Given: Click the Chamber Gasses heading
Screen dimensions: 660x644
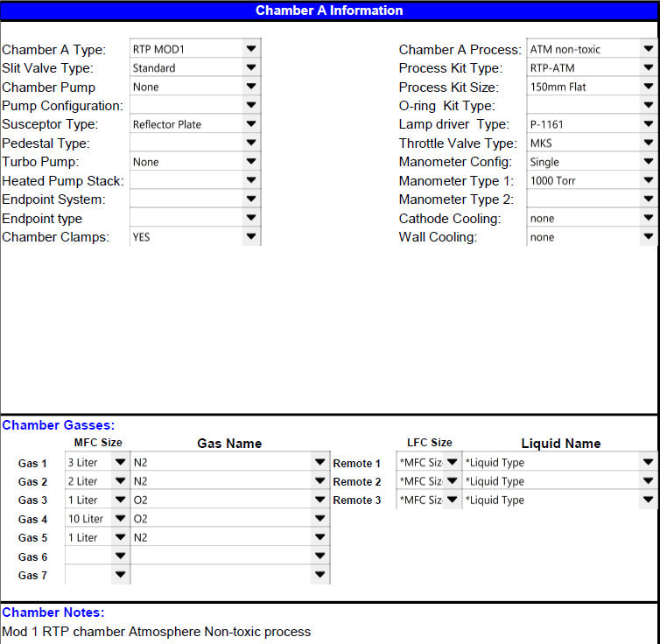Looking at the screenshot, I should coord(59,425).
